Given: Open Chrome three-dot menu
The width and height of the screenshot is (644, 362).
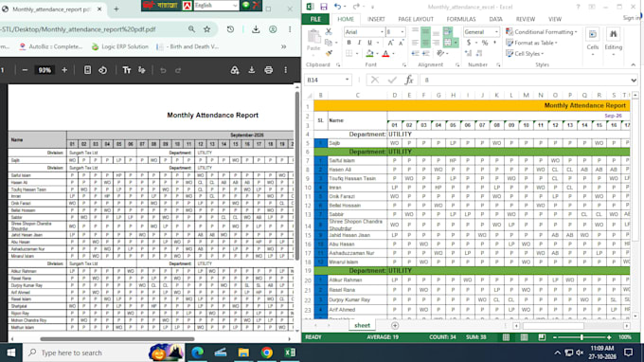Looking at the screenshot, I should [290, 29].
